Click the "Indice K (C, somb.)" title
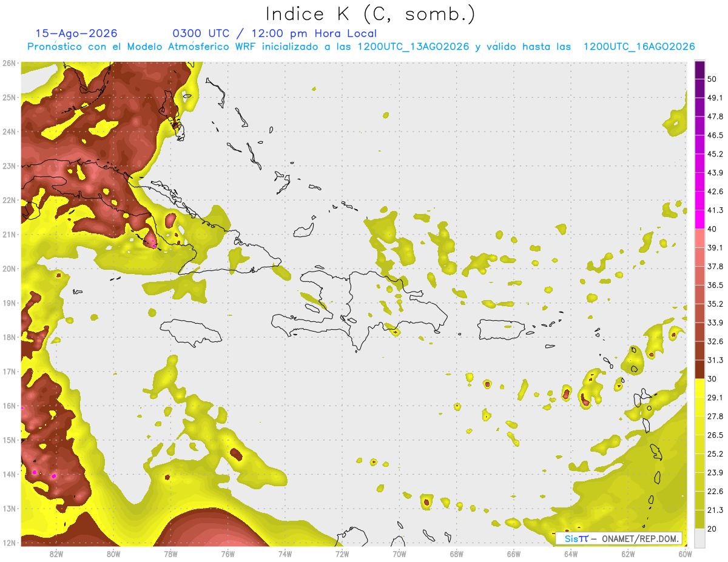The width and height of the screenshot is (728, 562). click(x=371, y=14)
